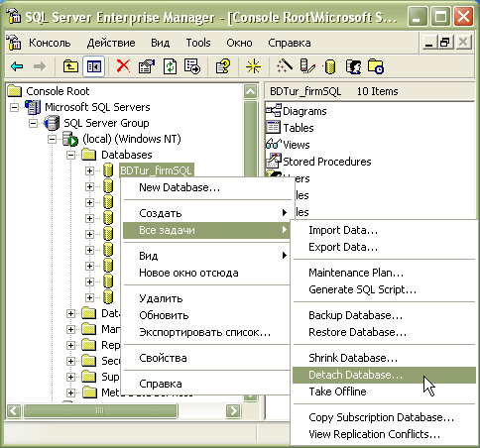Select Restore Database...
This screenshot has width=480, height=448.
384,332
